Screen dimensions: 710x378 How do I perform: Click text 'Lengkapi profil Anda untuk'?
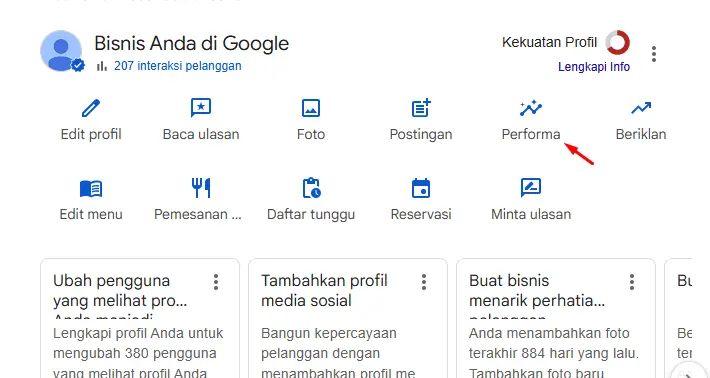[138, 334]
